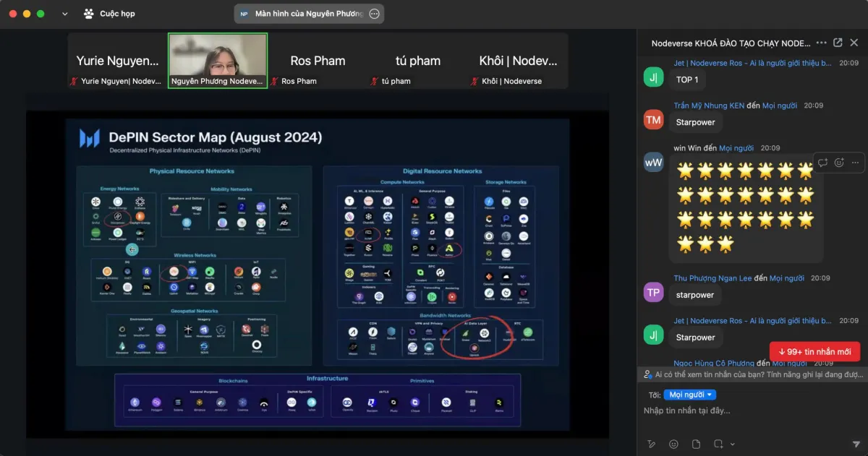Click the NP avatar in share indicator

244,14
